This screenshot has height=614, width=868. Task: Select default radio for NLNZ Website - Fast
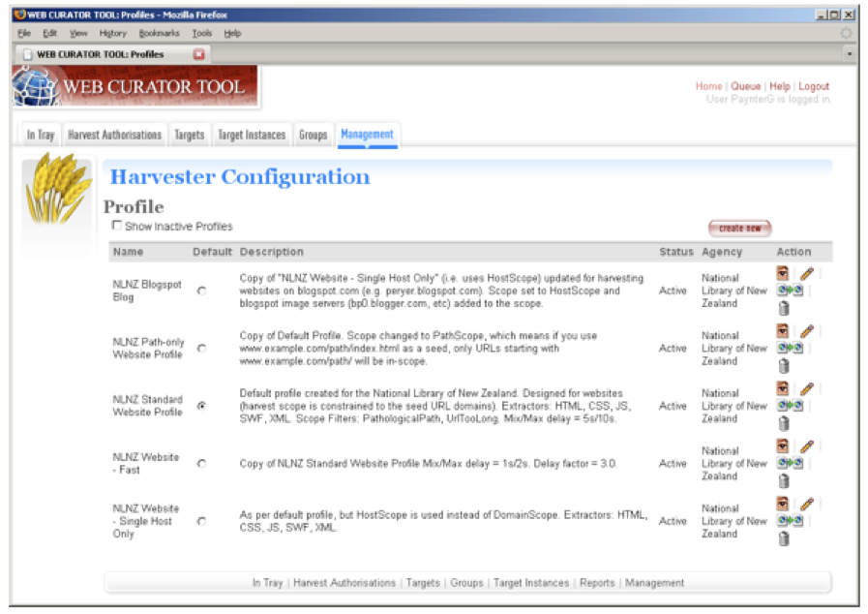pos(201,464)
